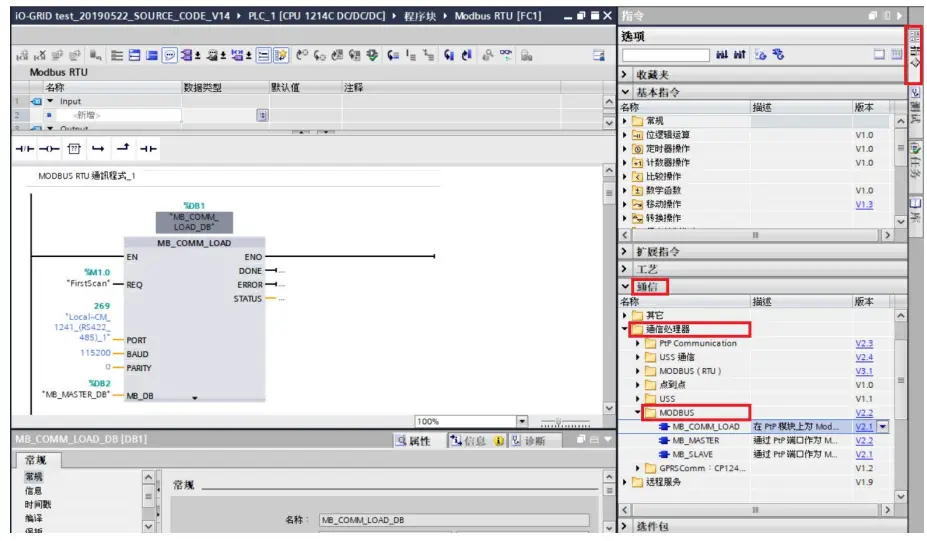Click the V1.3 version link for 移动操作
Screen dimensions: 927x541
(864, 205)
